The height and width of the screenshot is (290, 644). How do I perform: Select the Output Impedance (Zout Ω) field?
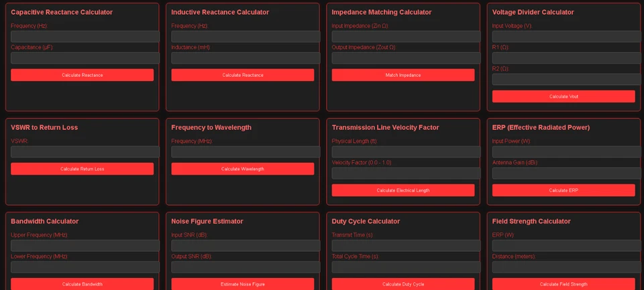[407, 58]
